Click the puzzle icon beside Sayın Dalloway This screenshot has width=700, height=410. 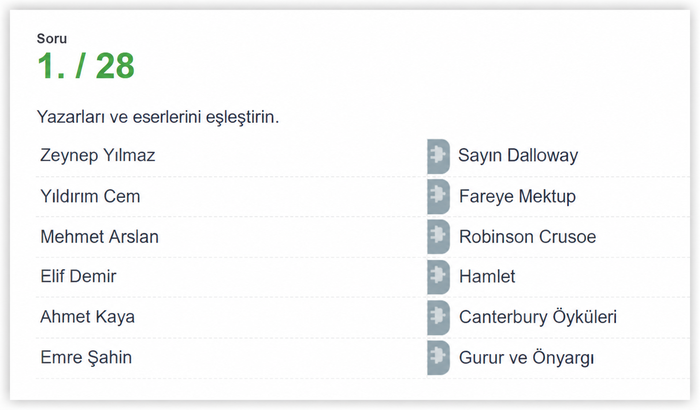tap(438, 156)
